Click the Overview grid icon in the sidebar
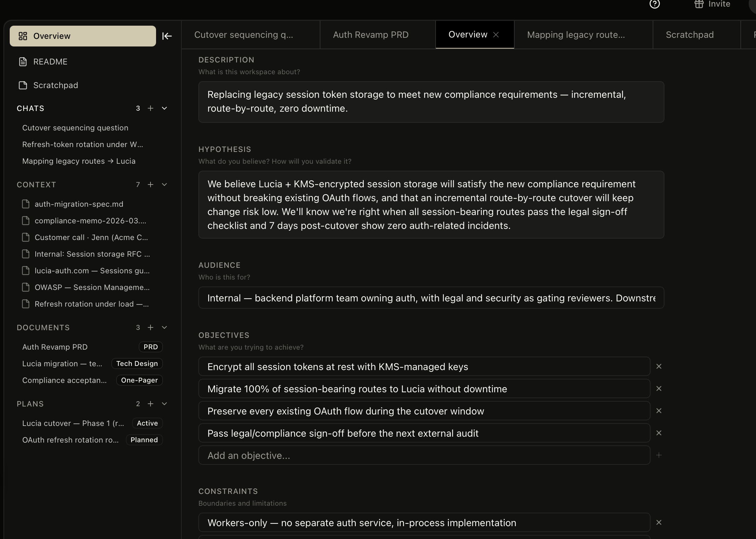756x539 pixels. (x=23, y=36)
